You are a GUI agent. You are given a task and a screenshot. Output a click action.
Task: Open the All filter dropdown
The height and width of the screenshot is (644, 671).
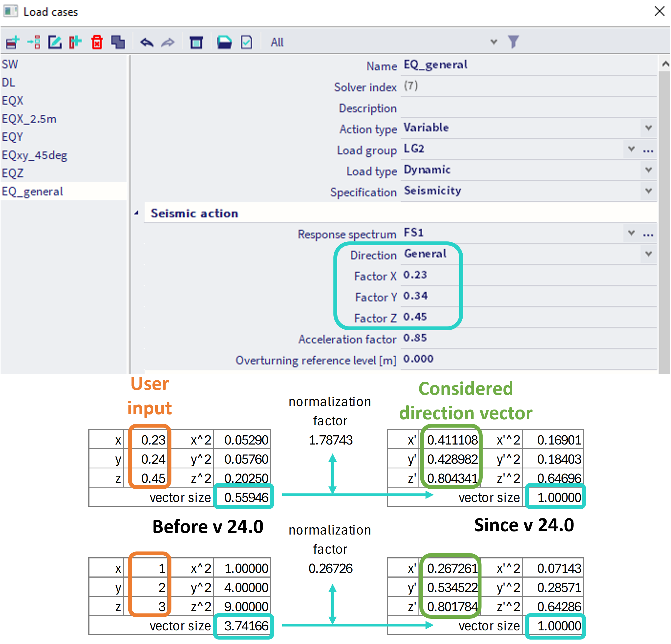coord(493,42)
